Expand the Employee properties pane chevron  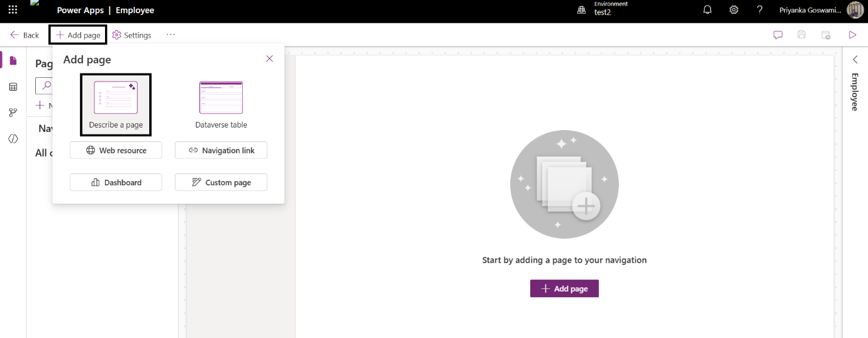click(x=855, y=59)
